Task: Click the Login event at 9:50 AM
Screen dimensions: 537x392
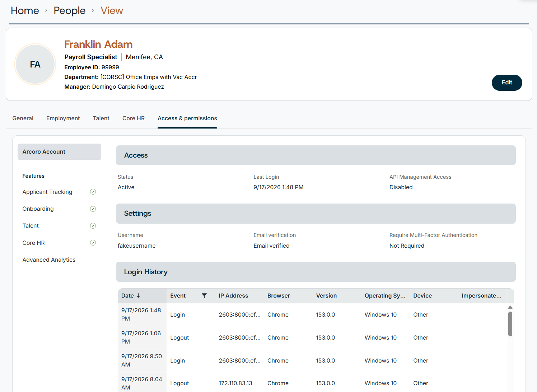Action: click(x=177, y=361)
